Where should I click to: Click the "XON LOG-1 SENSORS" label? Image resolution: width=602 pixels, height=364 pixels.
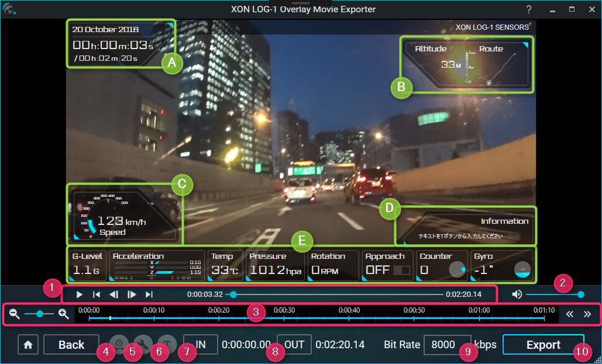tap(492, 27)
